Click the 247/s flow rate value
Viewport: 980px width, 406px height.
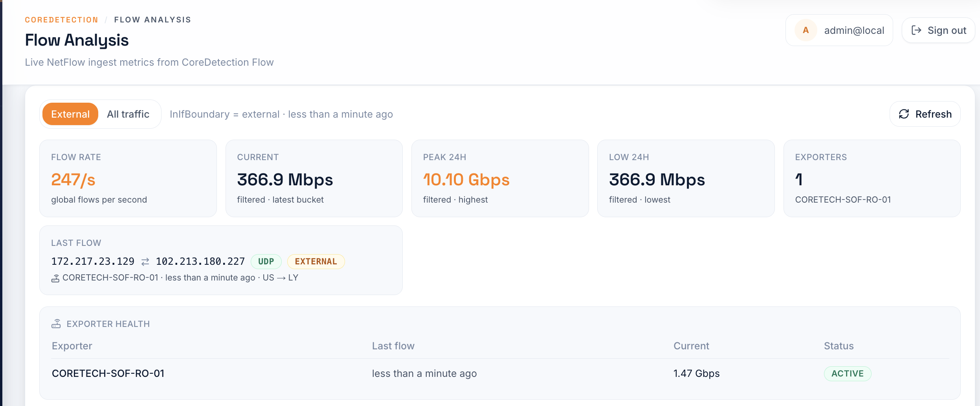click(73, 180)
